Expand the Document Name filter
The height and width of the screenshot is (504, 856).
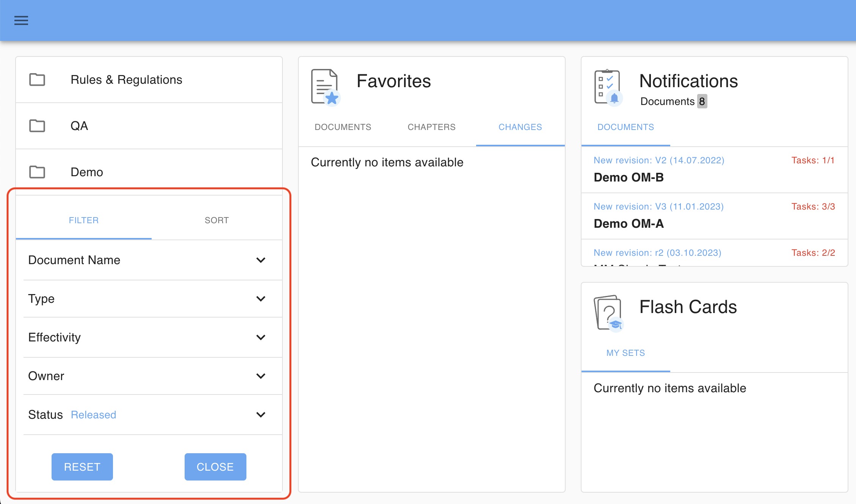[260, 260]
